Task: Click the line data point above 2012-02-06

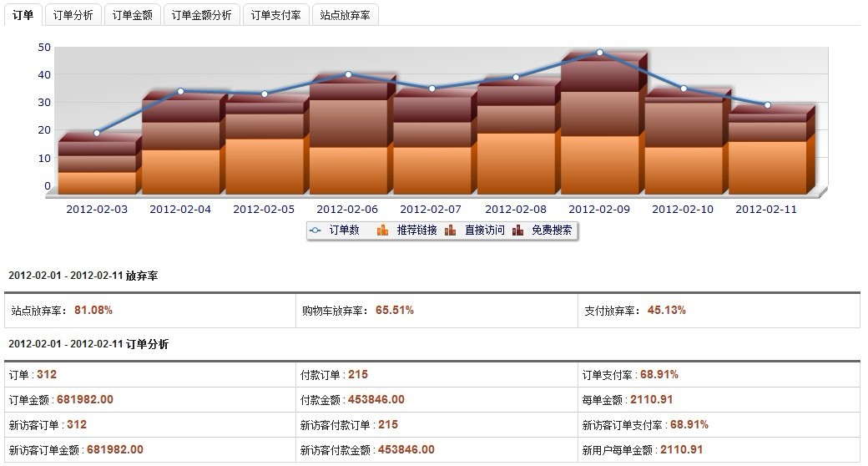Action: click(348, 74)
